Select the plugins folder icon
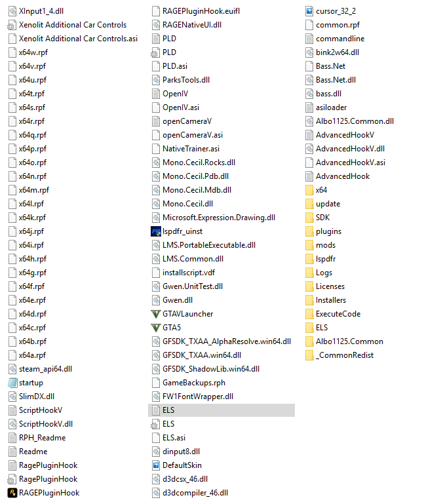 [x=309, y=231]
